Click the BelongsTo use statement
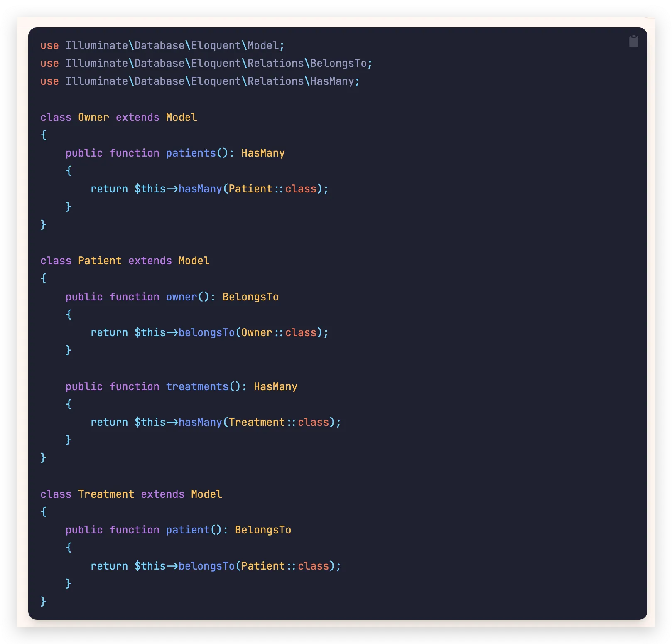The image size is (672, 644). pos(206,63)
